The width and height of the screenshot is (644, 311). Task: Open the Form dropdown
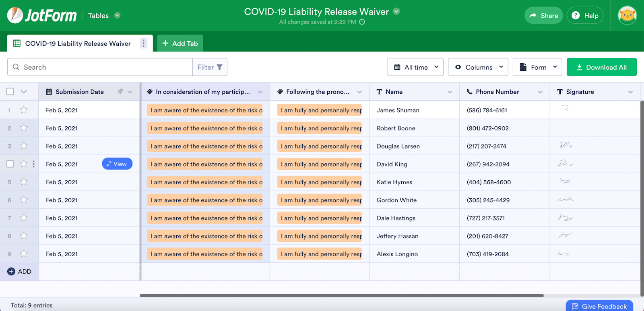pos(537,67)
